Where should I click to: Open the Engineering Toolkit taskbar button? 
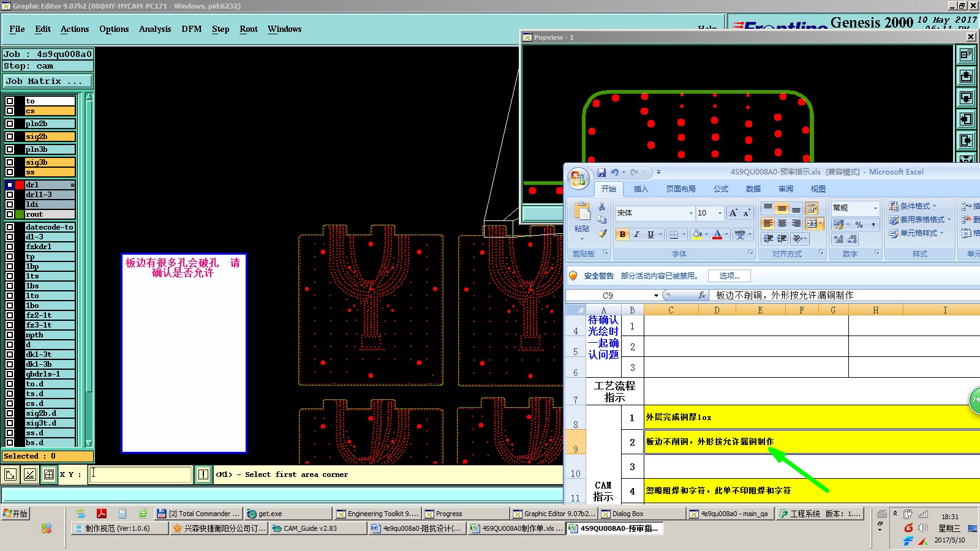(377, 514)
